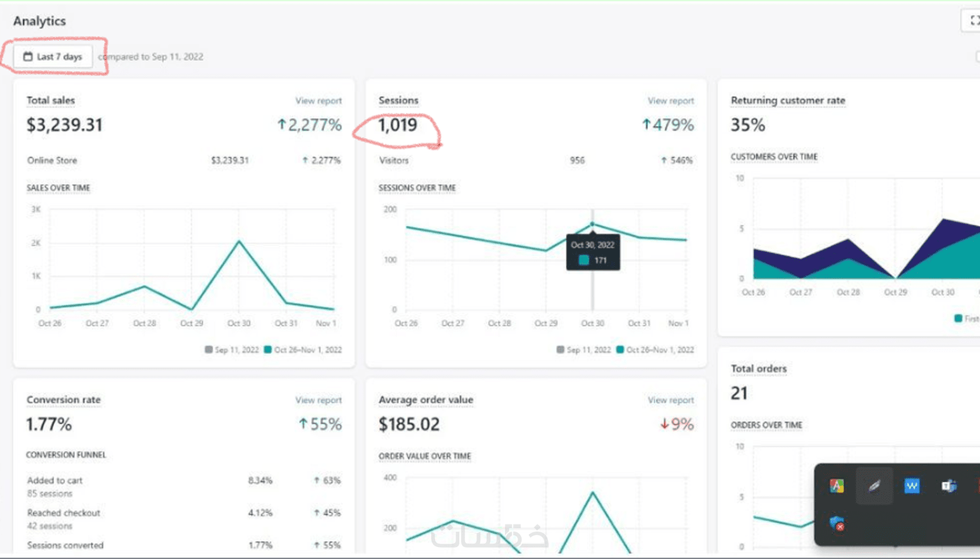The image size is (980, 559).
Task: Click the Total orders card heading
Action: click(759, 369)
